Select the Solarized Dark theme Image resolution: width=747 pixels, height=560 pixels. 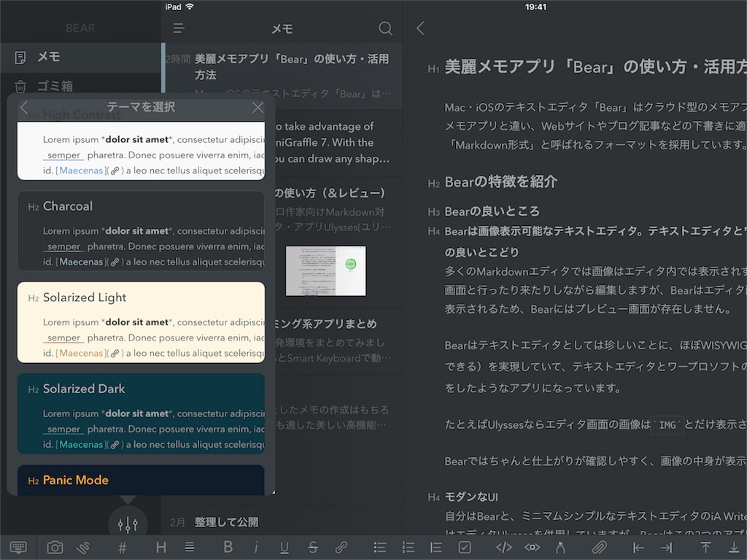(141, 414)
